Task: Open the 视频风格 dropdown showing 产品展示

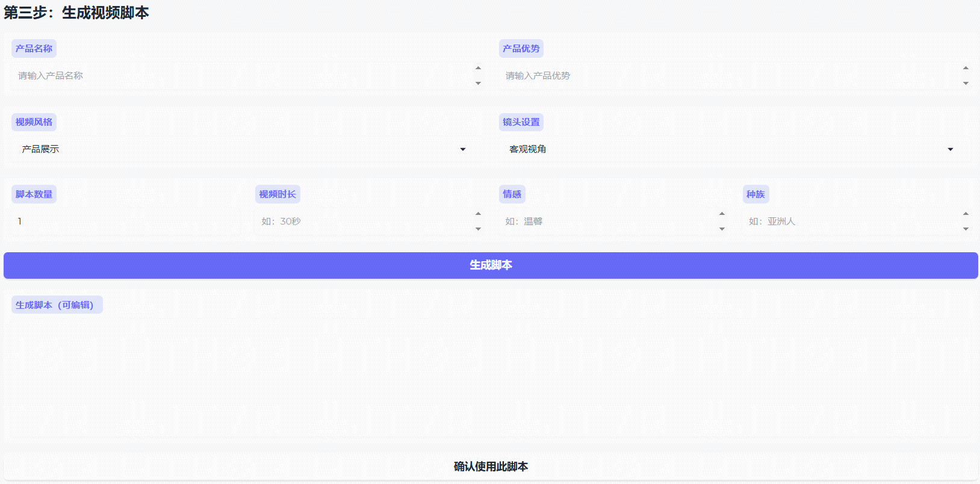Action: click(241, 149)
